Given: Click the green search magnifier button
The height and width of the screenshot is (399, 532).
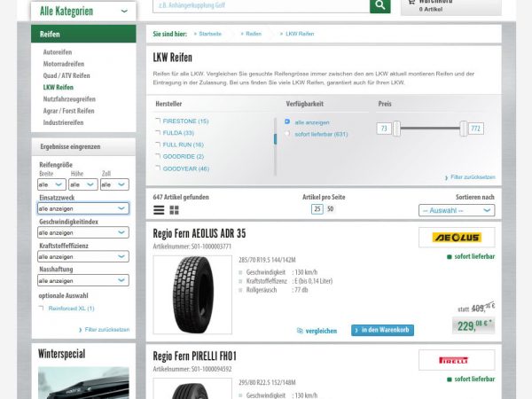Looking at the screenshot, I should (380, 6).
